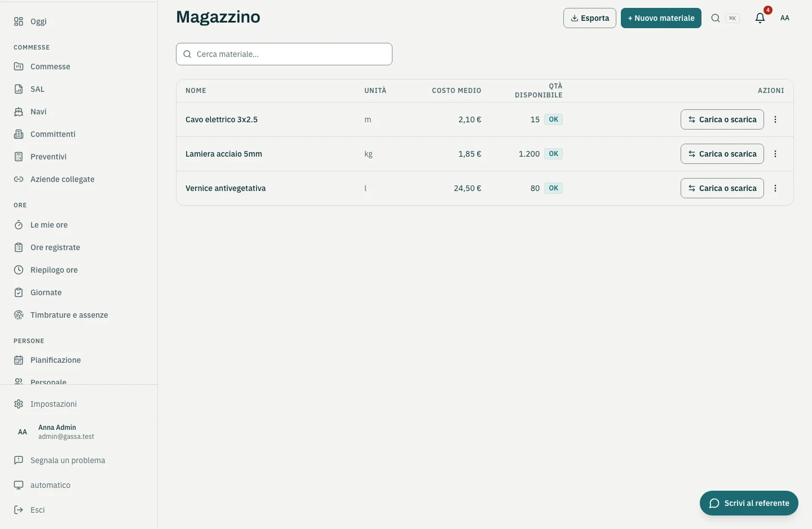Open the Oggi dashboard icon
This screenshot has height=529, width=812.
point(19,21)
